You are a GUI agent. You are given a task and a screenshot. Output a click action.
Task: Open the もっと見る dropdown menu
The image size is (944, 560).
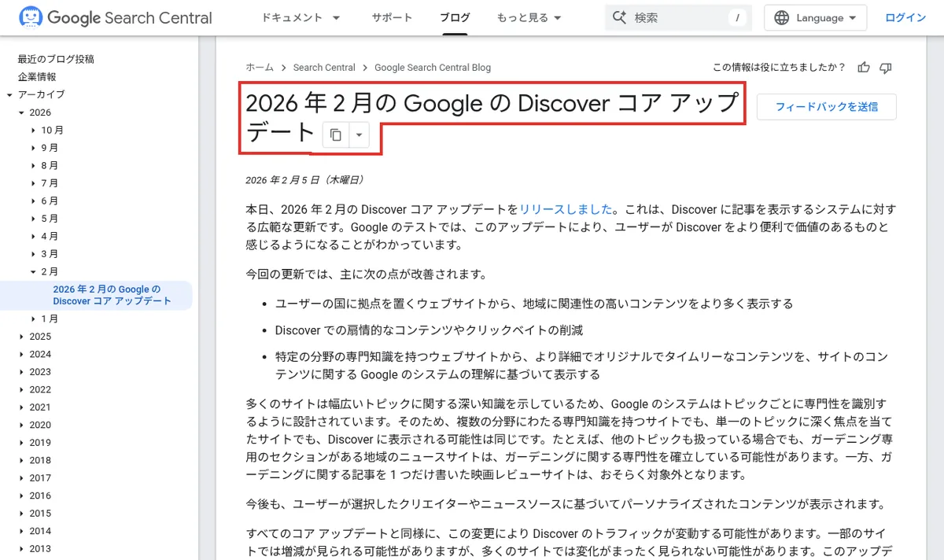[x=529, y=17]
